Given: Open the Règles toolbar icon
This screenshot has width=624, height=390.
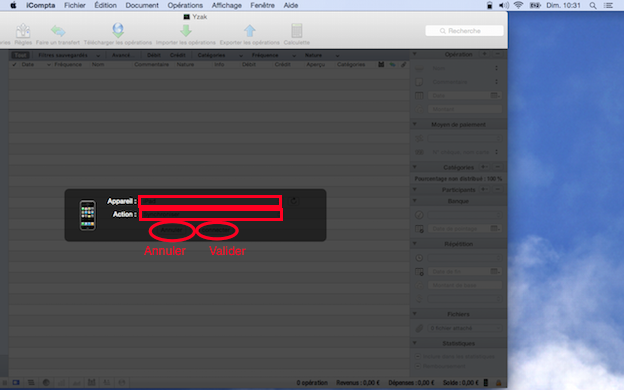Looking at the screenshot, I should point(23,31).
